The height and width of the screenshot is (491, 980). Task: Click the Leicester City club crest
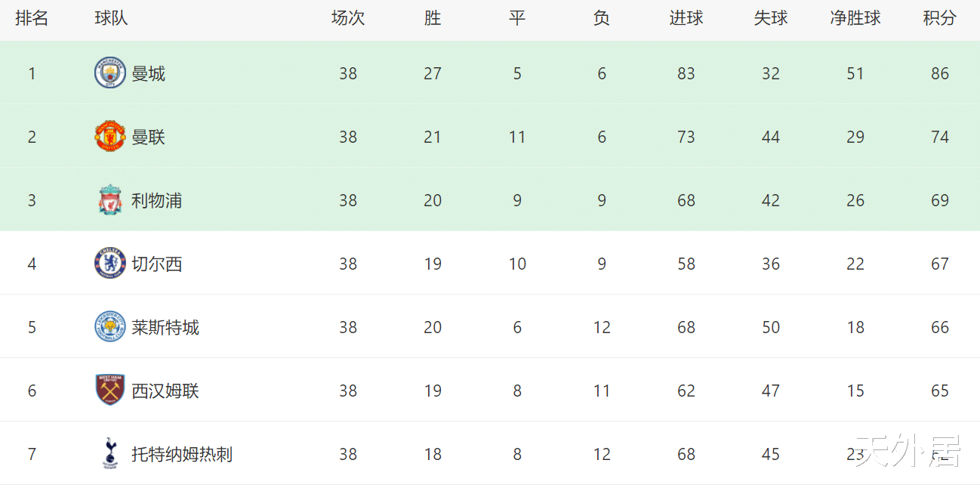coord(110,327)
